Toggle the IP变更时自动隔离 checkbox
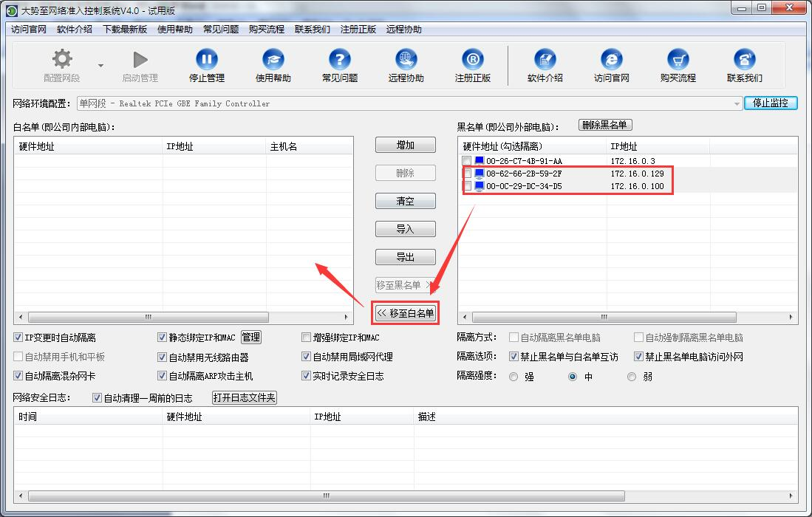812x517 pixels. (x=18, y=338)
